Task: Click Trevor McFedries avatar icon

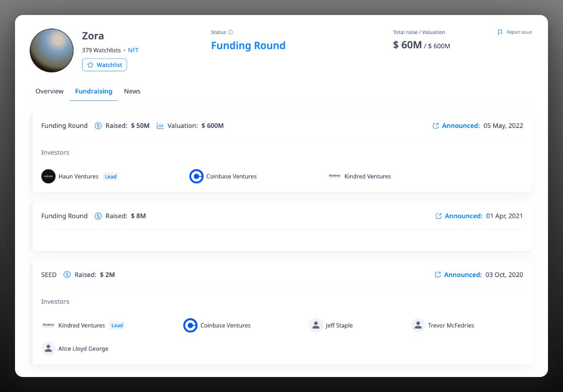Action: tap(418, 325)
